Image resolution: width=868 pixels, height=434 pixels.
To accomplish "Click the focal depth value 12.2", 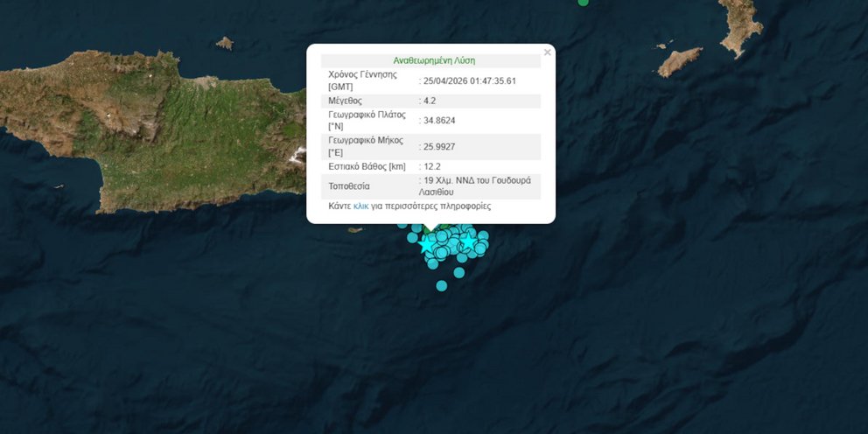I will [430, 166].
